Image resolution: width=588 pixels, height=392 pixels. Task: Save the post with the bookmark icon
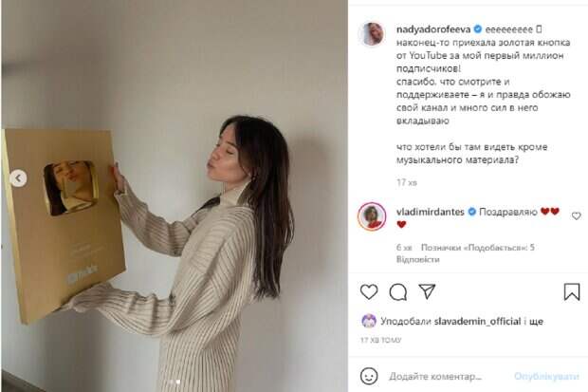[x=572, y=291]
